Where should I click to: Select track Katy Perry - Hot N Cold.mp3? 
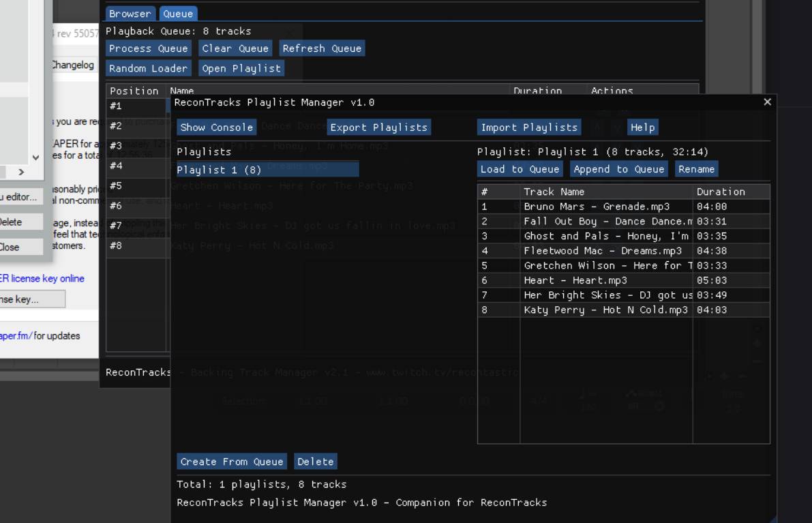click(624, 310)
